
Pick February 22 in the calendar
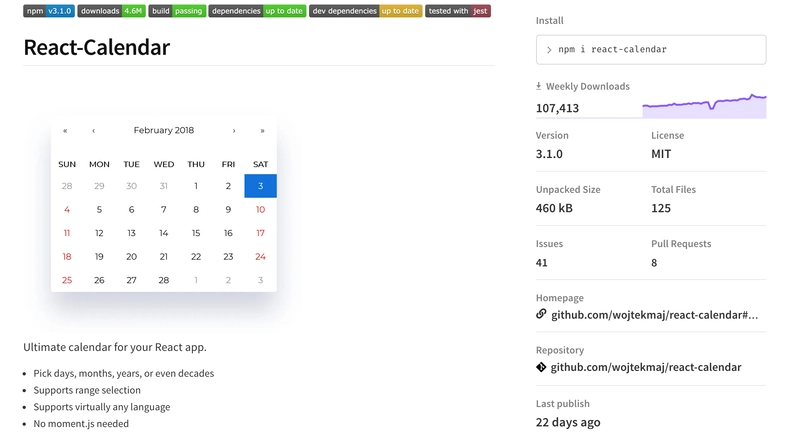tap(196, 256)
